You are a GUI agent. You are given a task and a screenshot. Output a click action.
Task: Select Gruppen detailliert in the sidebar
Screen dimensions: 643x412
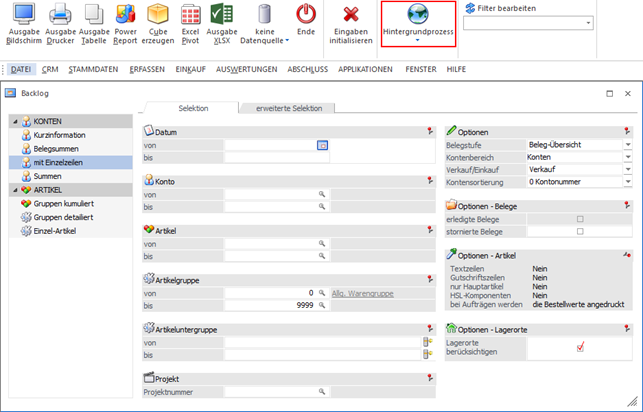click(63, 217)
